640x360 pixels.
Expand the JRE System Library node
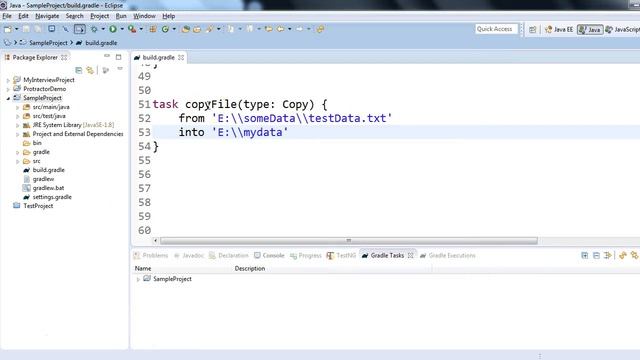[x=18, y=125]
